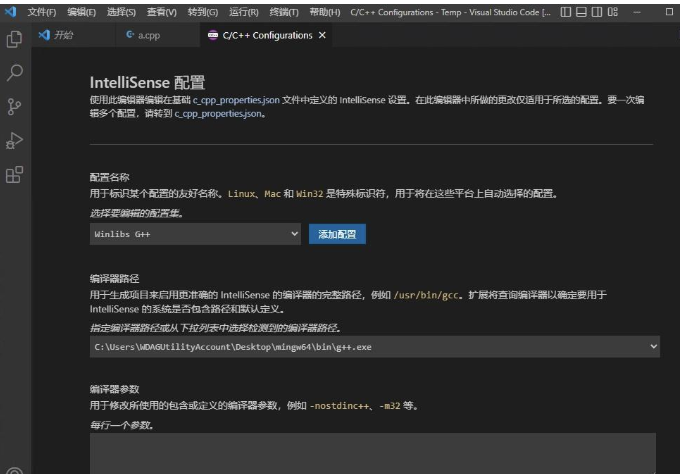
Task: Open the Extensions view
Action: tap(14, 174)
